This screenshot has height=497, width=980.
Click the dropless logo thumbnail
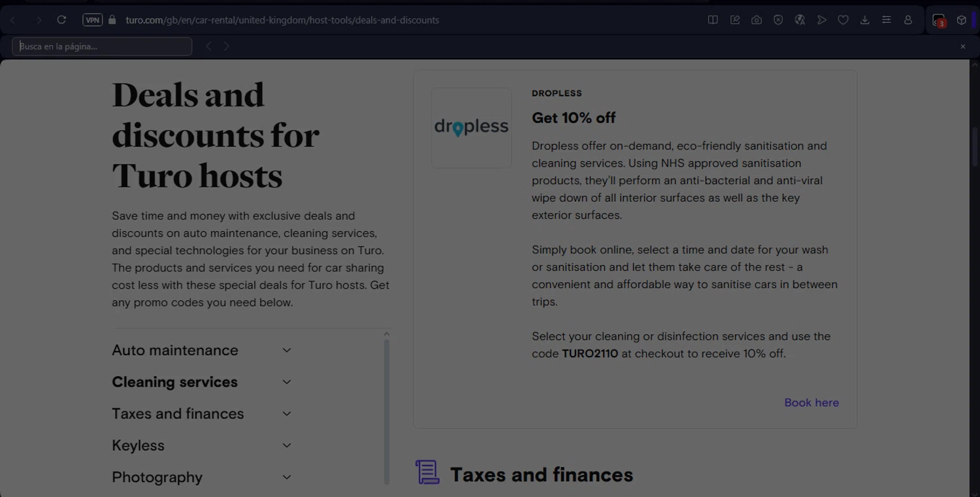(x=471, y=127)
